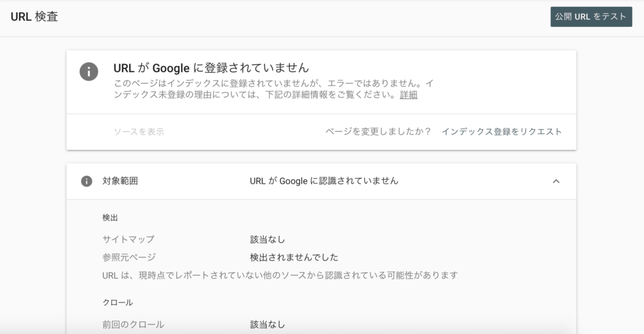
Task: Click the クロール subsection heading
Action: click(118, 303)
